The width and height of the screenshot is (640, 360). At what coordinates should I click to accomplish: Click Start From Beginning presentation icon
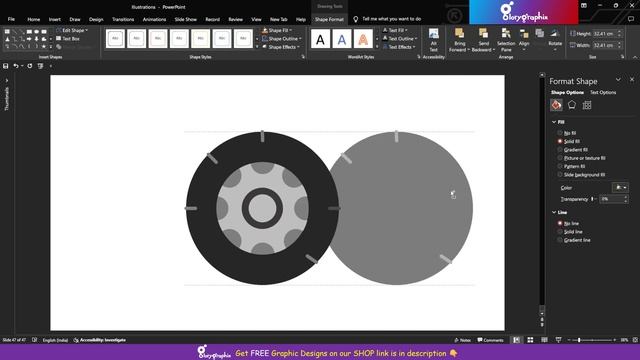pos(40,66)
